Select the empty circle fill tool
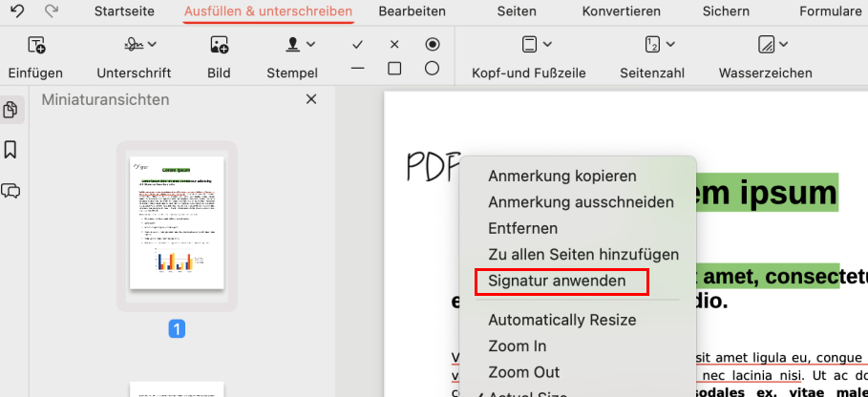 click(433, 69)
